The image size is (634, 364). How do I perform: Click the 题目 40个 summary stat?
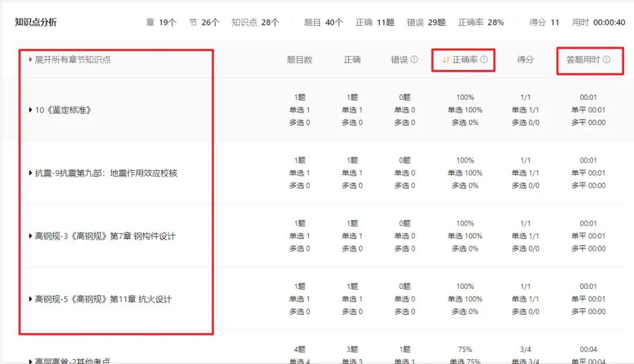pyautogui.click(x=323, y=22)
